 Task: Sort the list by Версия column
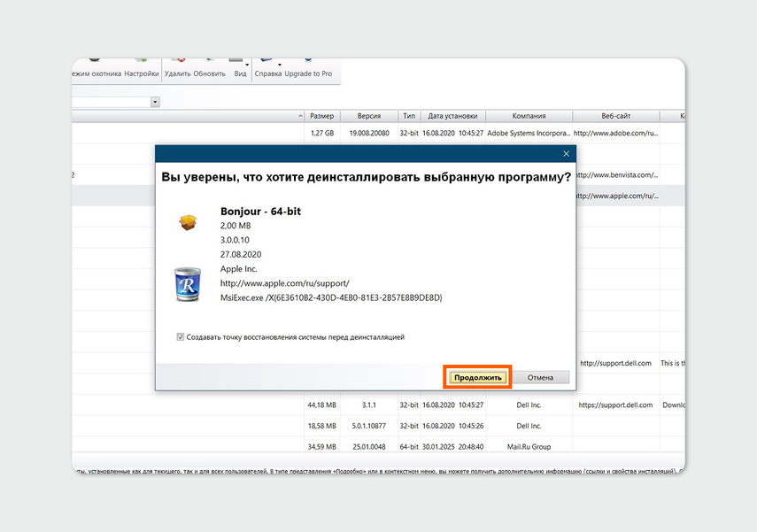(x=369, y=116)
